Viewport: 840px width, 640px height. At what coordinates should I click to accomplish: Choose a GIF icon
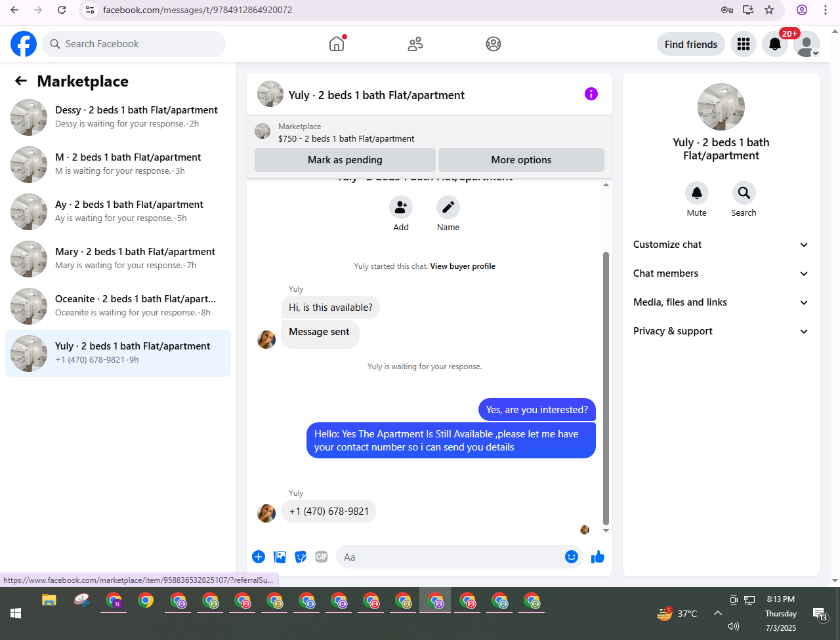coord(322,557)
